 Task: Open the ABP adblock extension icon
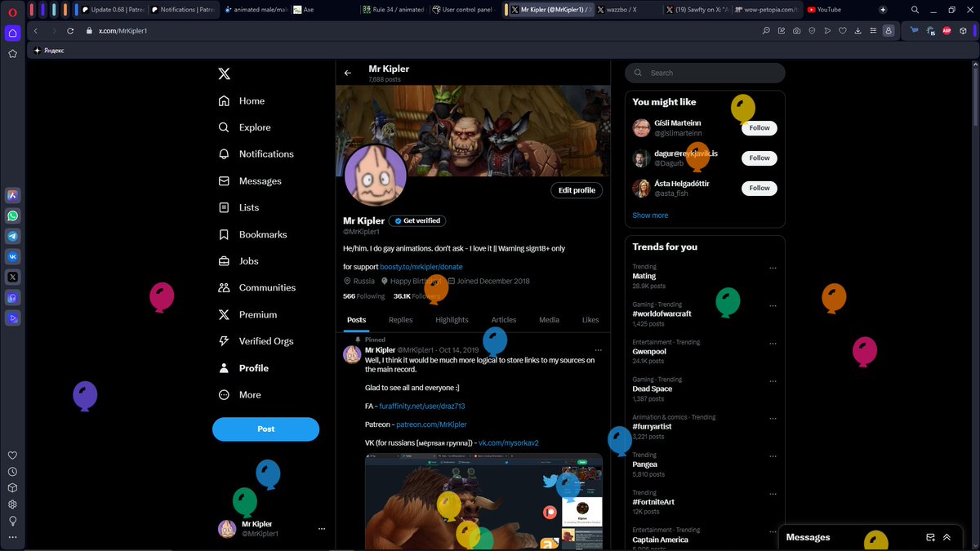[x=947, y=30]
